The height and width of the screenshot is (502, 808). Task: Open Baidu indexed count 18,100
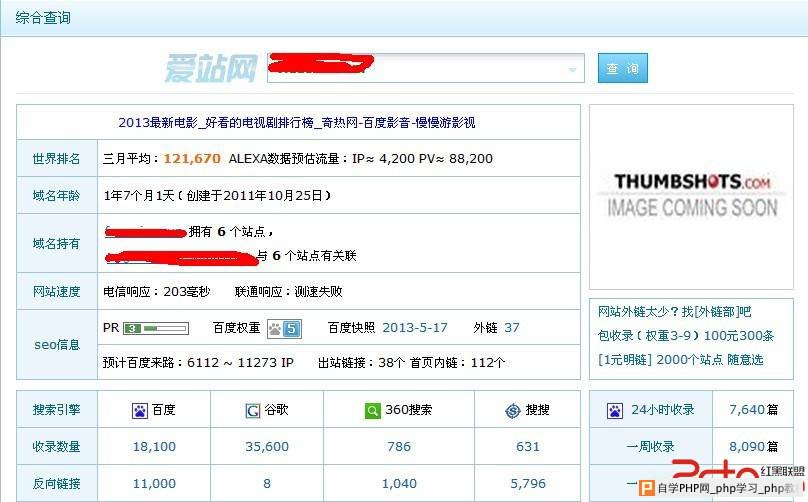[x=154, y=446]
